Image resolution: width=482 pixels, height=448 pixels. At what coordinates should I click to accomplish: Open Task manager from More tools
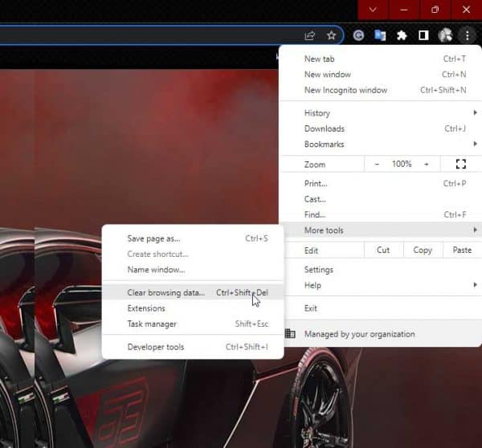pyautogui.click(x=152, y=324)
